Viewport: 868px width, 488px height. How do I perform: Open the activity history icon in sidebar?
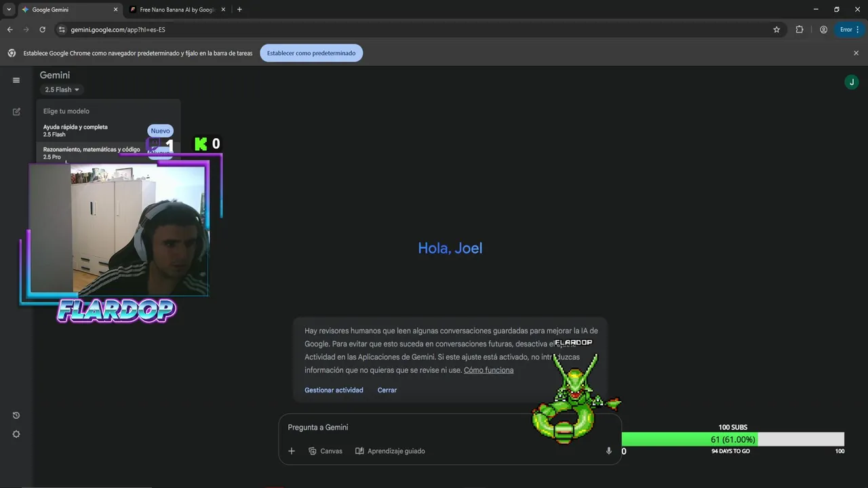pos(16,415)
